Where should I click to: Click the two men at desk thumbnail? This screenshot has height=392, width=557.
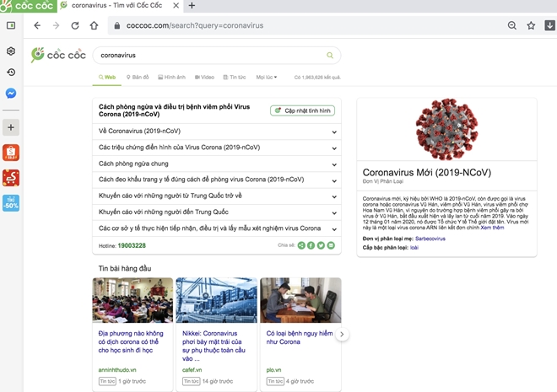pyautogui.click(x=300, y=300)
